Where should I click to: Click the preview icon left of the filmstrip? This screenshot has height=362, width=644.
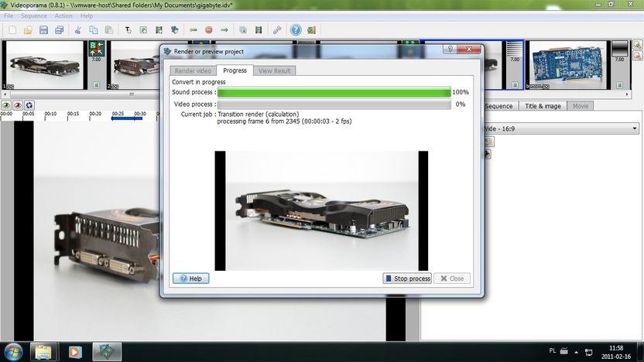243,30
